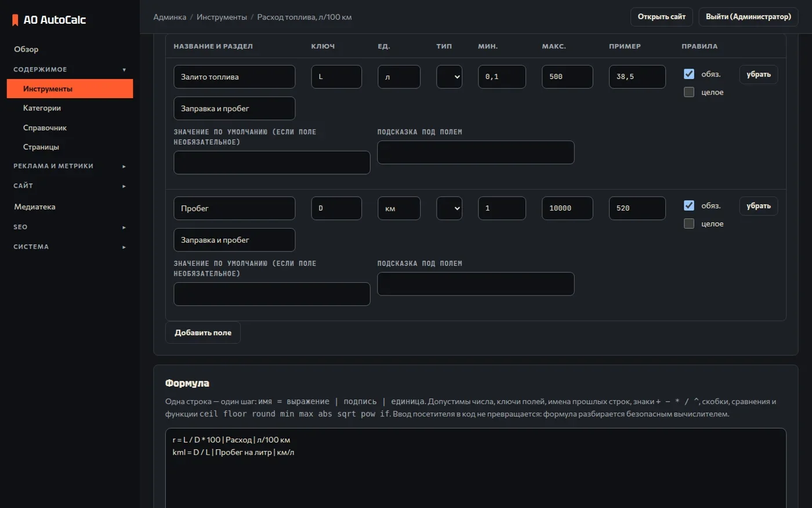Collapse the Содержимое section arrow
Viewport: 812px width, 508px height.
(124, 70)
